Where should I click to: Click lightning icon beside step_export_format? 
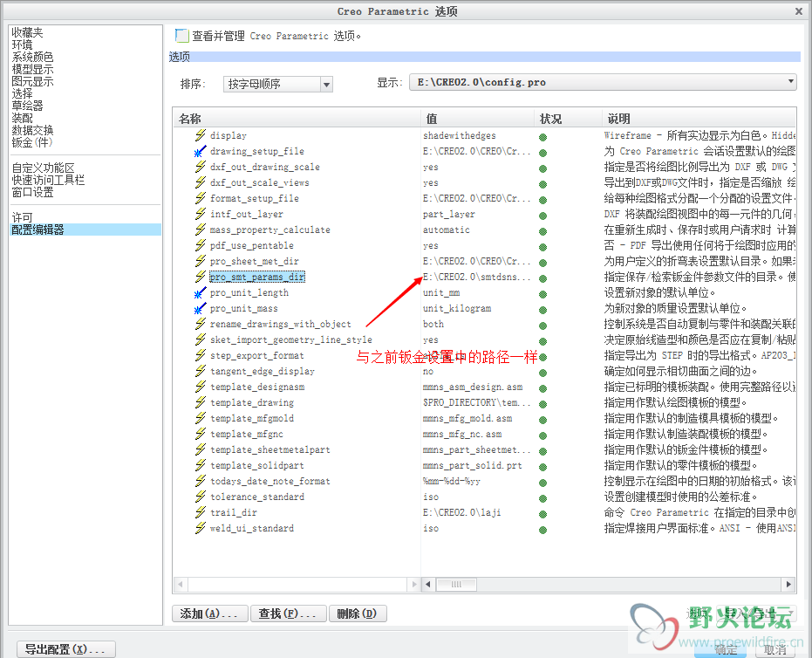click(201, 355)
